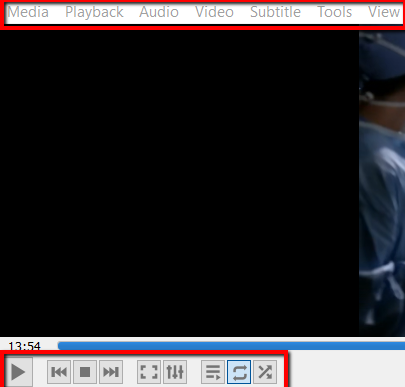
Task: Skip to previous media track
Action: click(59, 372)
